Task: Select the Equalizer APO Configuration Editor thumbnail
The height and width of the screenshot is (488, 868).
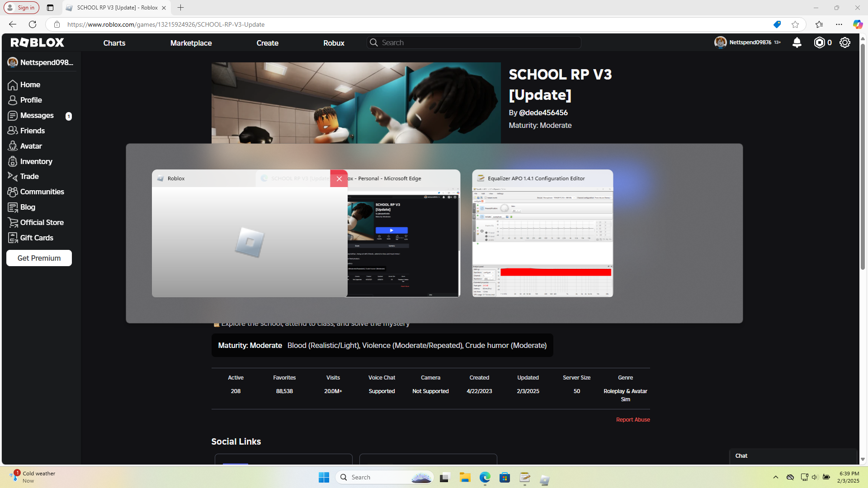Action: pyautogui.click(x=542, y=233)
